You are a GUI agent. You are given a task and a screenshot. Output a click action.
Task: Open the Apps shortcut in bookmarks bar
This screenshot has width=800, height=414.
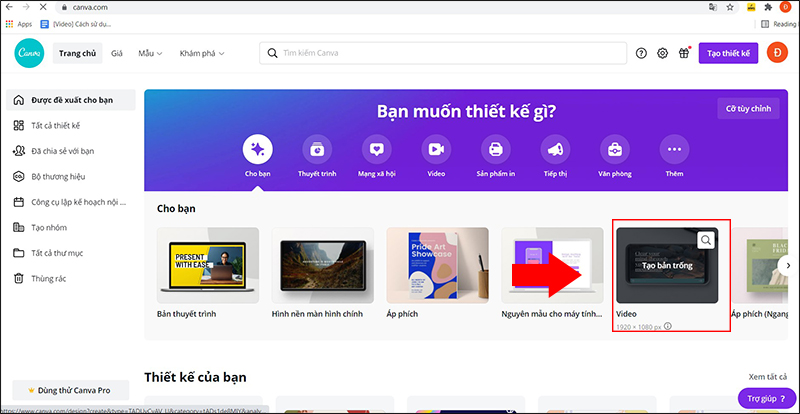click(19, 24)
